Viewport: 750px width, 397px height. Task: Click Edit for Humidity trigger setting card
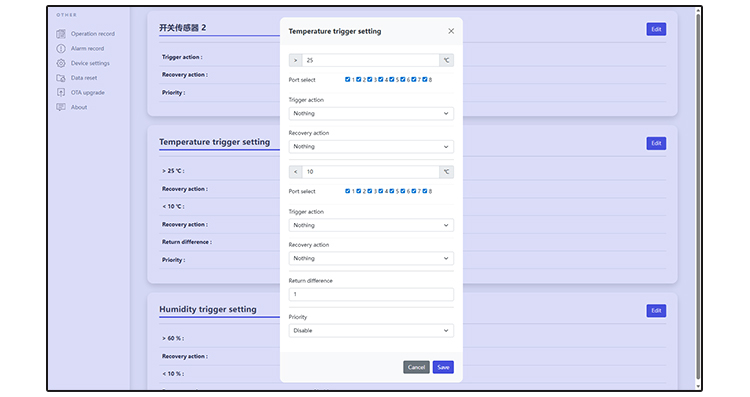point(656,311)
